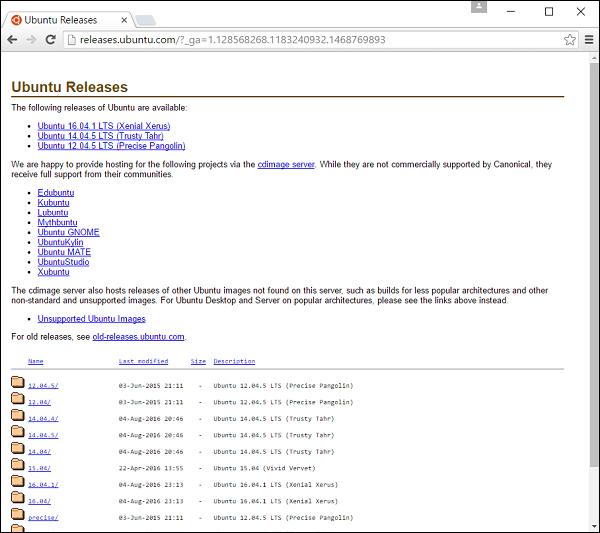Open the Chrome user profile icon
This screenshot has height=533, width=600.
[479, 9]
